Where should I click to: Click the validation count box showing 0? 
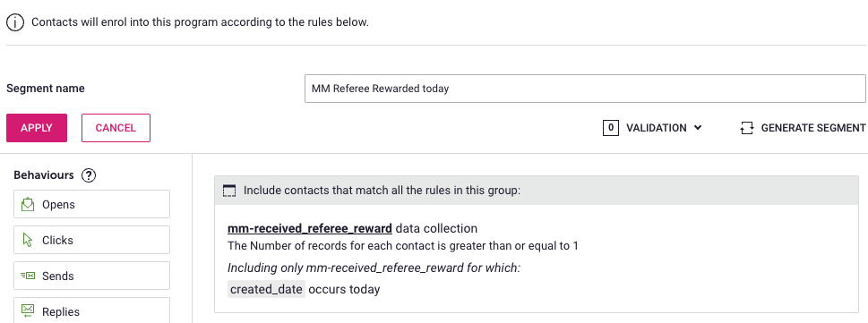pyautogui.click(x=611, y=128)
